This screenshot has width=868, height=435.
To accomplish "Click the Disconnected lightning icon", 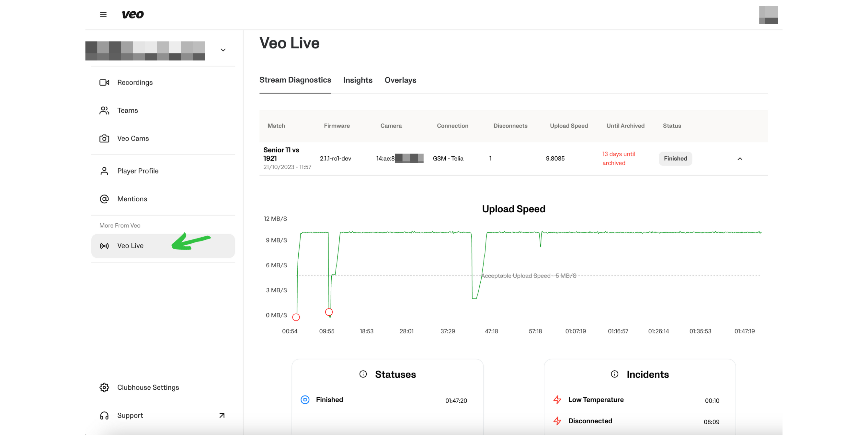I will pos(557,421).
